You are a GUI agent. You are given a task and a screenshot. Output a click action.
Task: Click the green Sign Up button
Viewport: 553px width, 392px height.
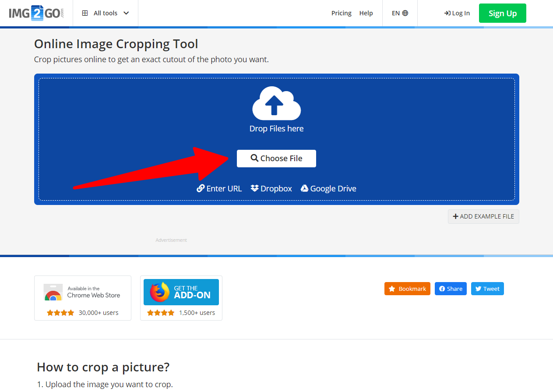coord(502,13)
